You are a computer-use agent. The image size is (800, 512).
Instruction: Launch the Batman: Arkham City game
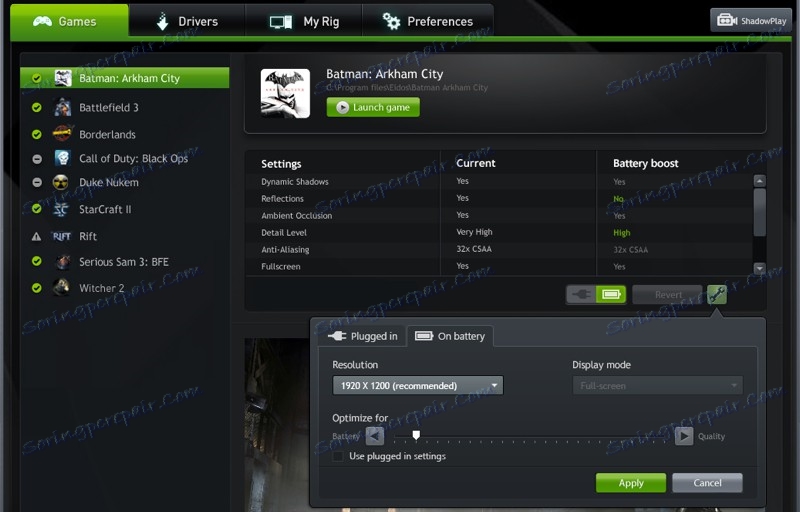pyautogui.click(x=373, y=108)
